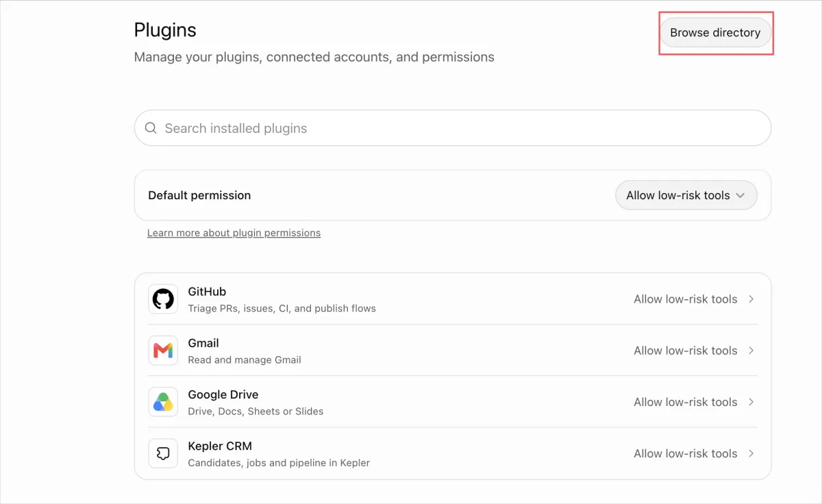The image size is (822, 504).
Task: Focus the Search installed plugins field
Action: pyautogui.click(x=453, y=128)
